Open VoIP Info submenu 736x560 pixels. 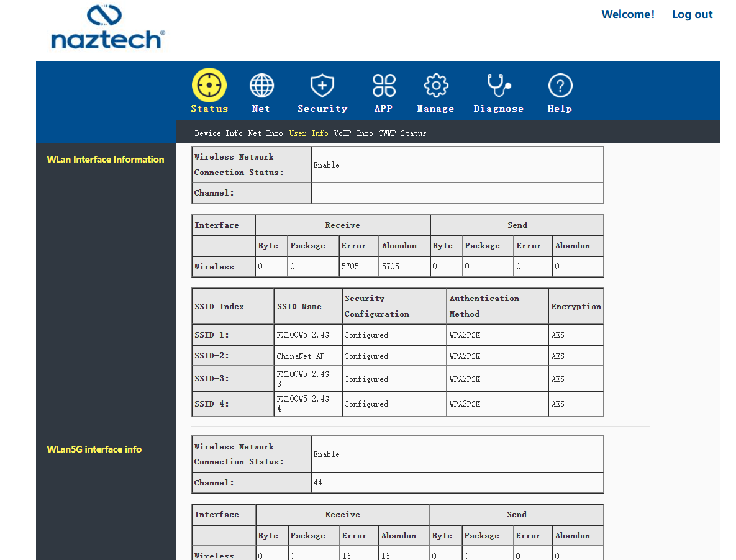click(x=353, y=133)
